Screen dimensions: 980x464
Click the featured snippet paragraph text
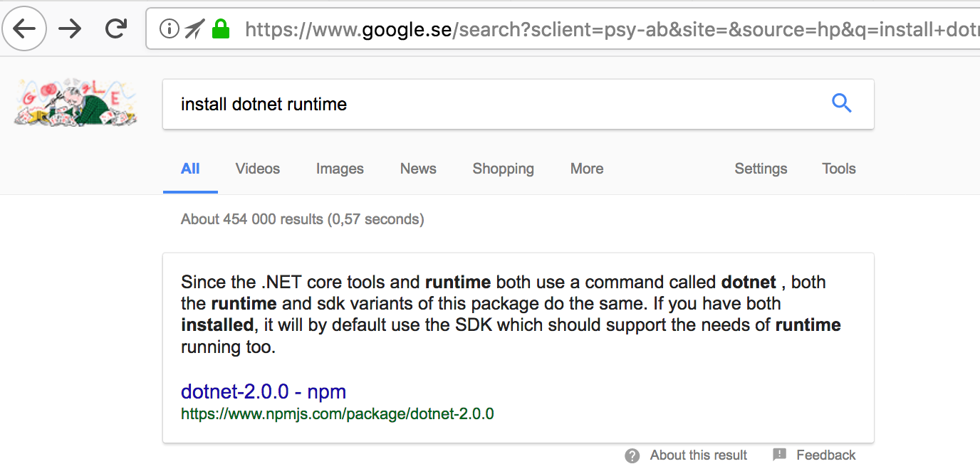click(x=511, y=315)
